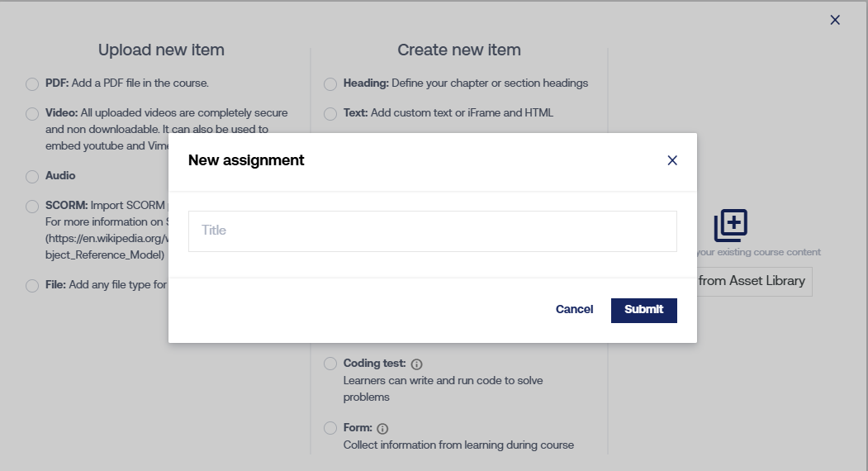Select the PDF upload radio option

tap(32, 83)
